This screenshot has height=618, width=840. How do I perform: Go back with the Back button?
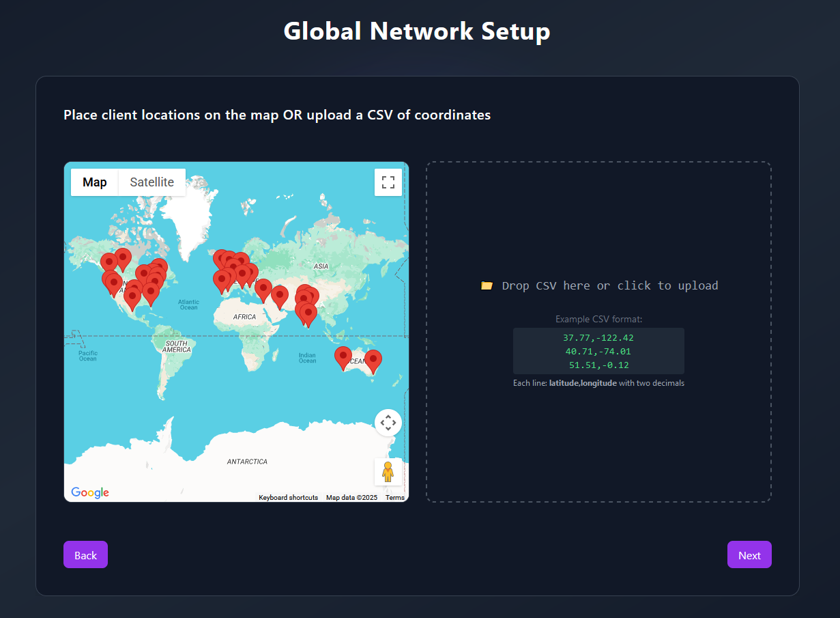coord(85,554)
